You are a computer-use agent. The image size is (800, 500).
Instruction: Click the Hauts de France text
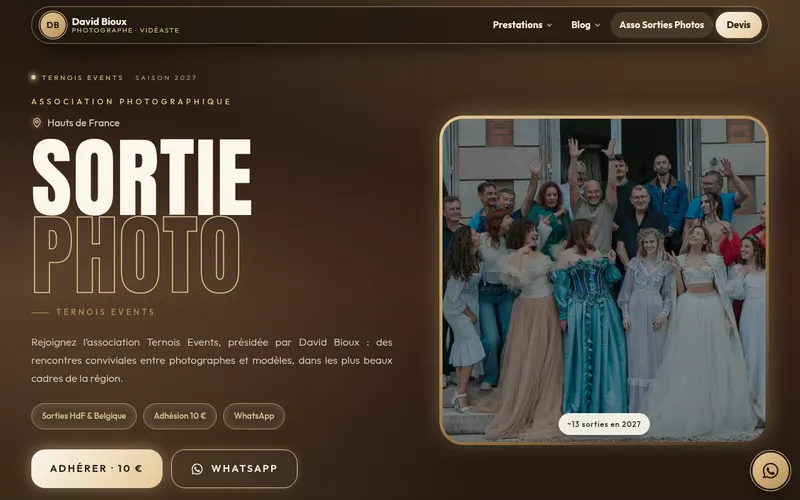click(84, 123)
